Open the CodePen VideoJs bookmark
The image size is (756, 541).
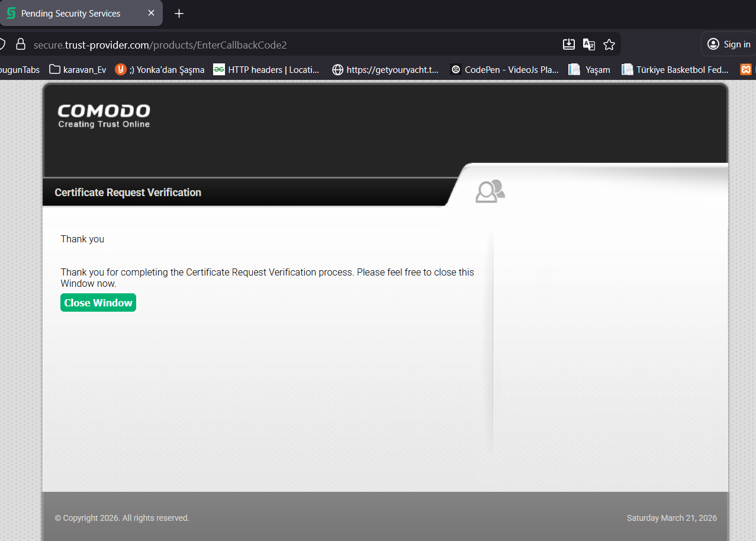[x=504, y=70]
